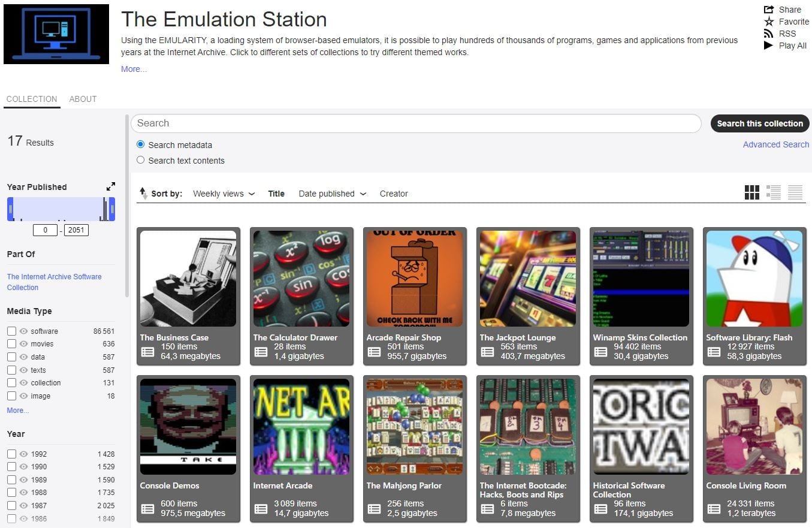Select Search text contents radio button
Screen dimensions: 812x528
[x=141, y=160]
